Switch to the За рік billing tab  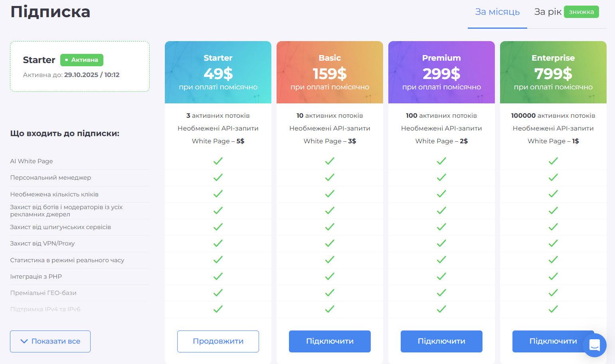click(548, 12)
